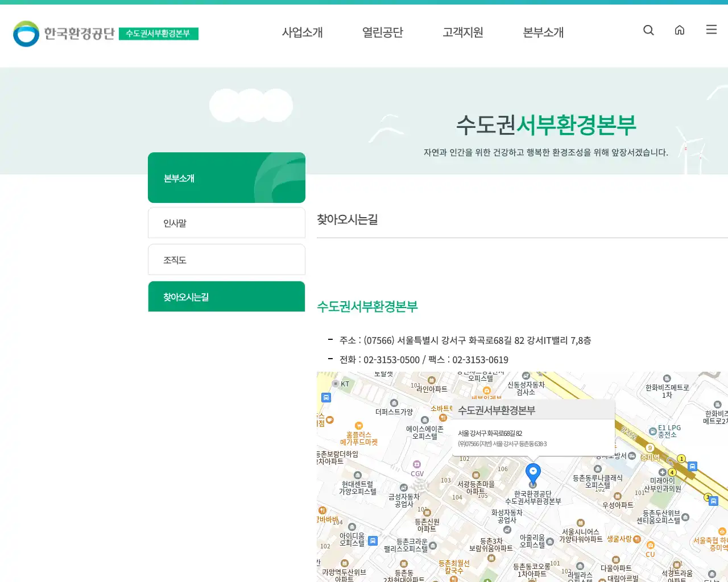Go to the 인사말 page
This screenshot has height=582, width=728.
point(226,222)
